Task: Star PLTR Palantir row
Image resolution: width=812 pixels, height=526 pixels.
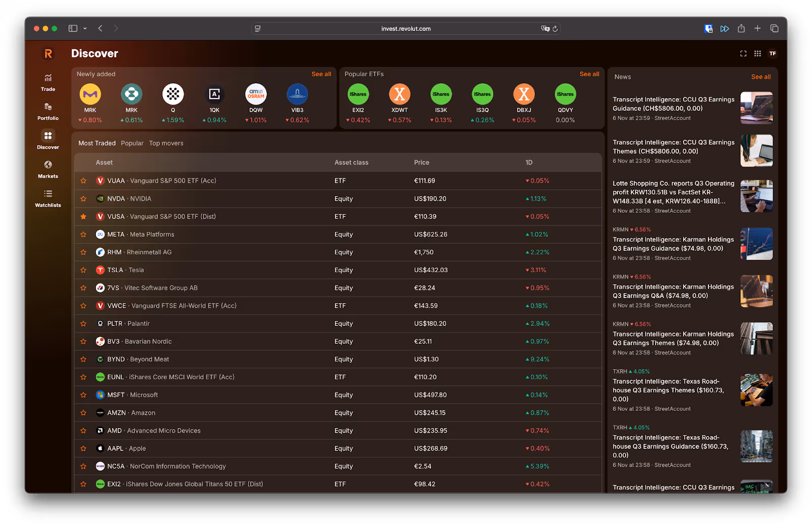Action: pos(83,323)
